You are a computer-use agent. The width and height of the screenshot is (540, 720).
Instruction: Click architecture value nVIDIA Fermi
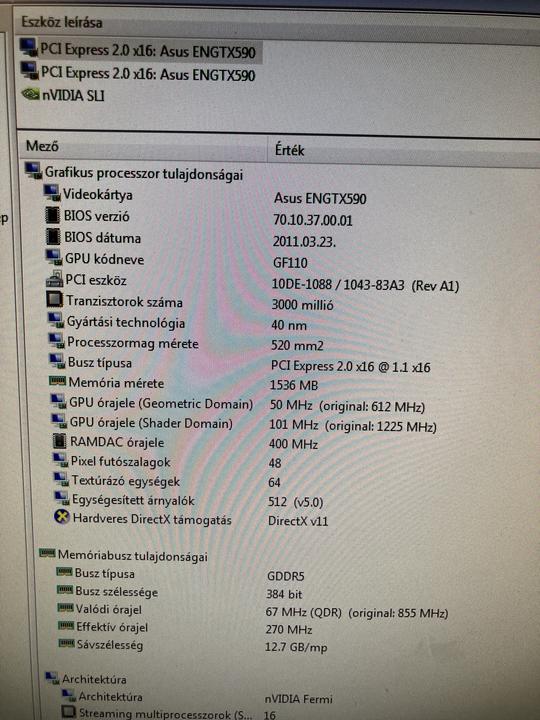tap(298, 699)
